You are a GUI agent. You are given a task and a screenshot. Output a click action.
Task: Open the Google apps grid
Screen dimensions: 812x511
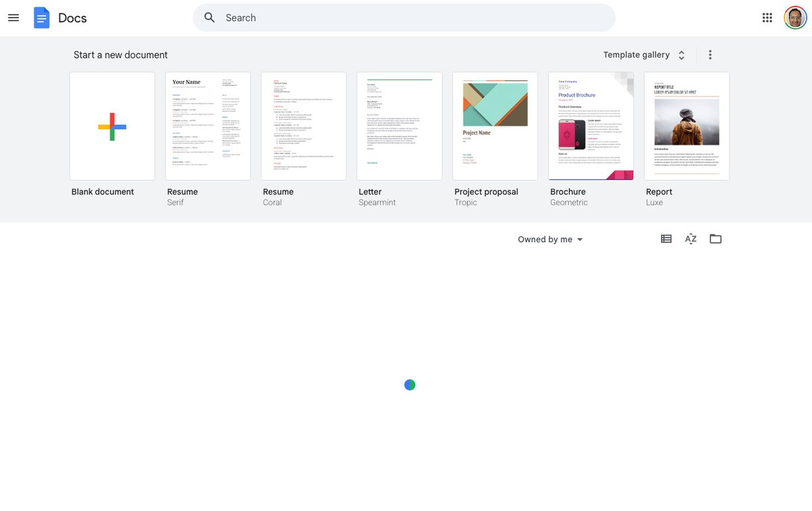pos(767,18)
